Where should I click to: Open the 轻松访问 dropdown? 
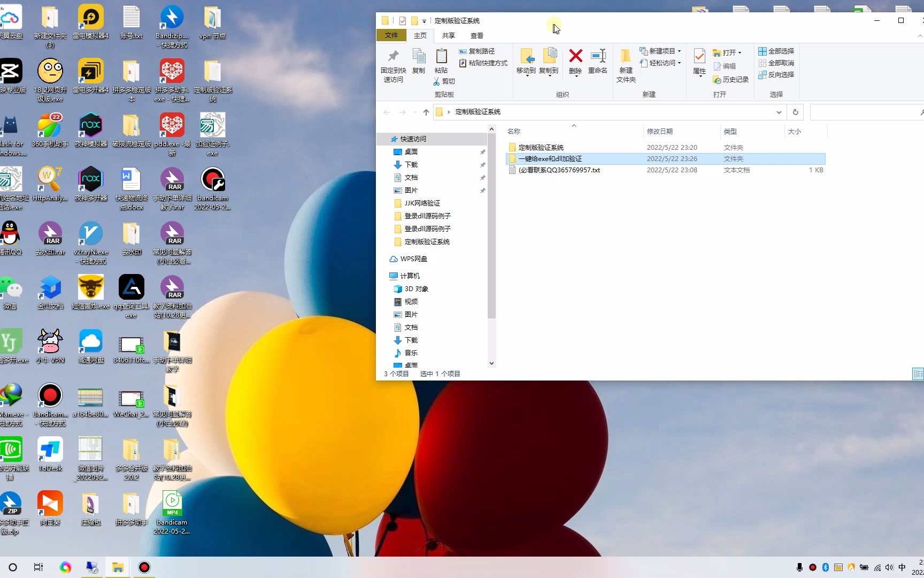(x=660, y=63)
